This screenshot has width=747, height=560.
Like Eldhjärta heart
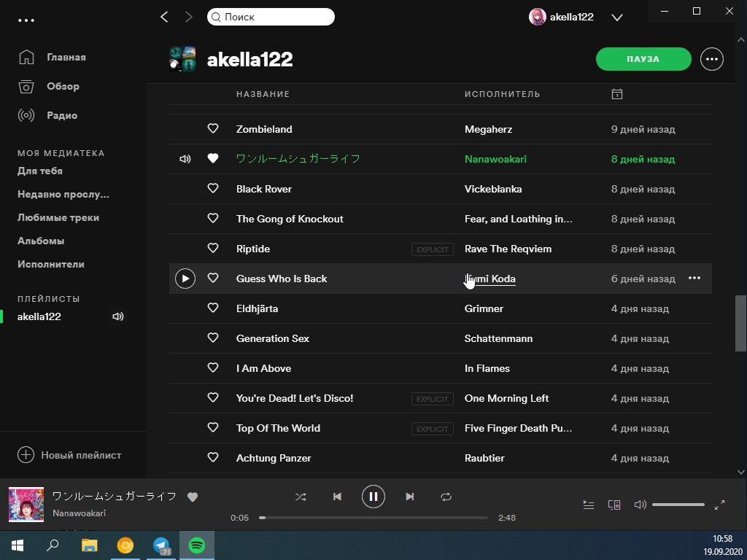[x=213, y=308]
